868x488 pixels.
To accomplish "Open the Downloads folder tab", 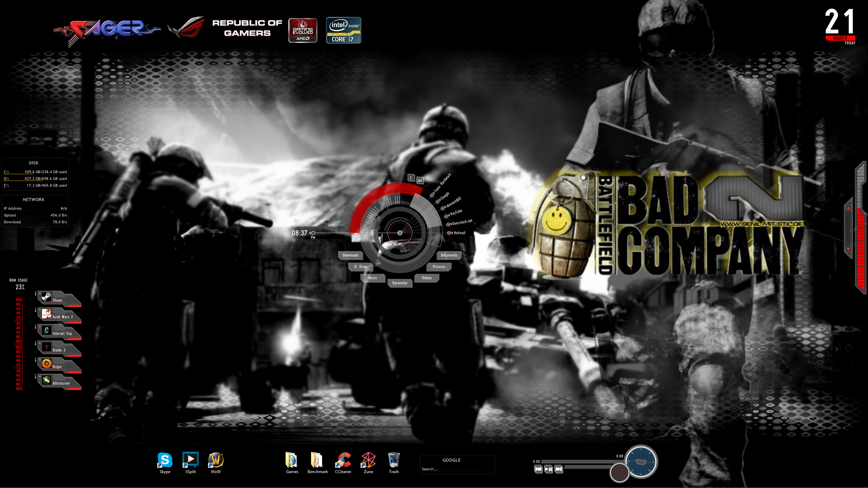I will coord(350,255).
